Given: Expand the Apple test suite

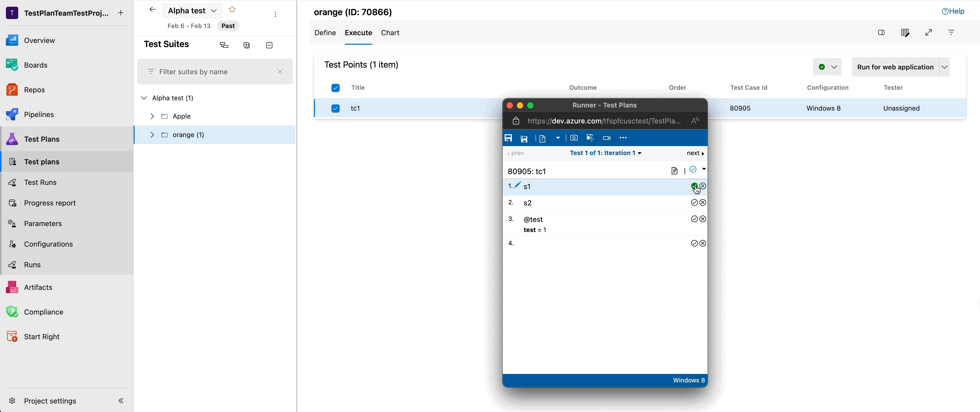Looking at the screenshot, I should click(x=152, y=116).
